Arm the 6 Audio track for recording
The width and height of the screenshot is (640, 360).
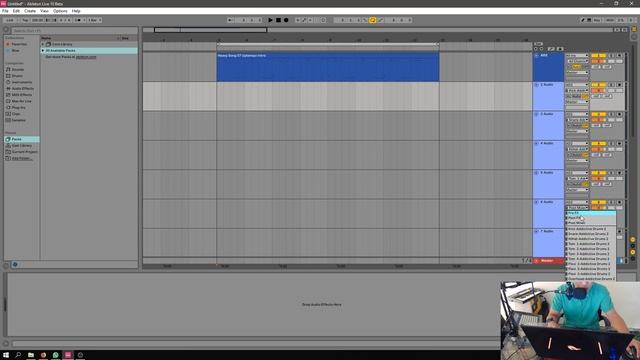[x=619, y=202]
